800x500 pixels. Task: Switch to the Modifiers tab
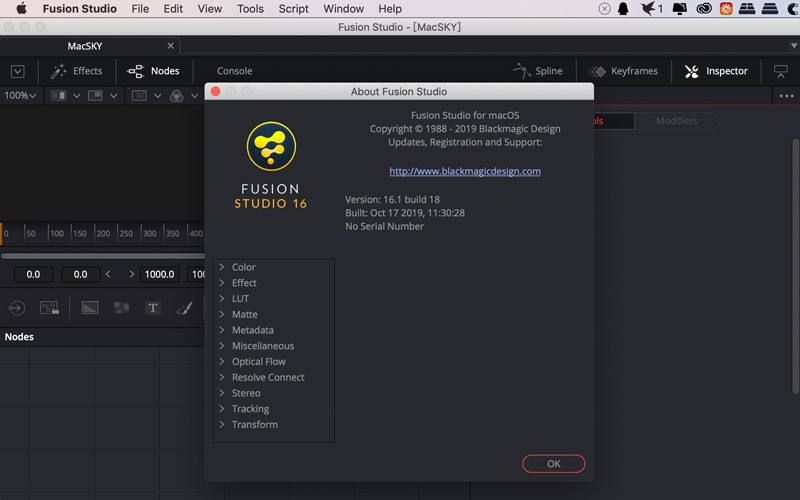pos(677,121)
